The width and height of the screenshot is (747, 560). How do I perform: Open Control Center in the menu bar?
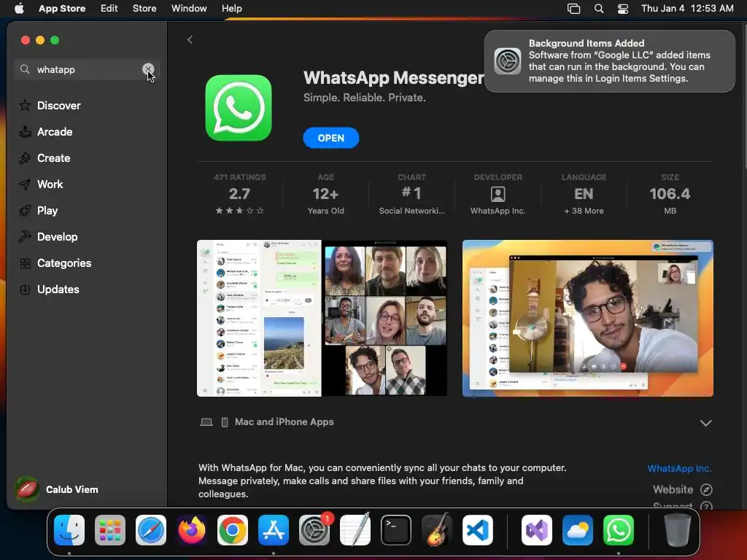click(x=623, y=9)
